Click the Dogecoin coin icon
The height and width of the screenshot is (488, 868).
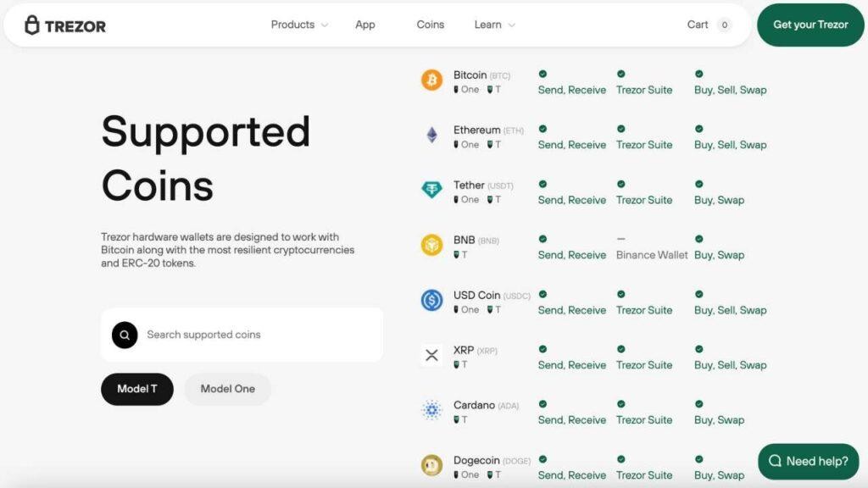coord(431,465)
